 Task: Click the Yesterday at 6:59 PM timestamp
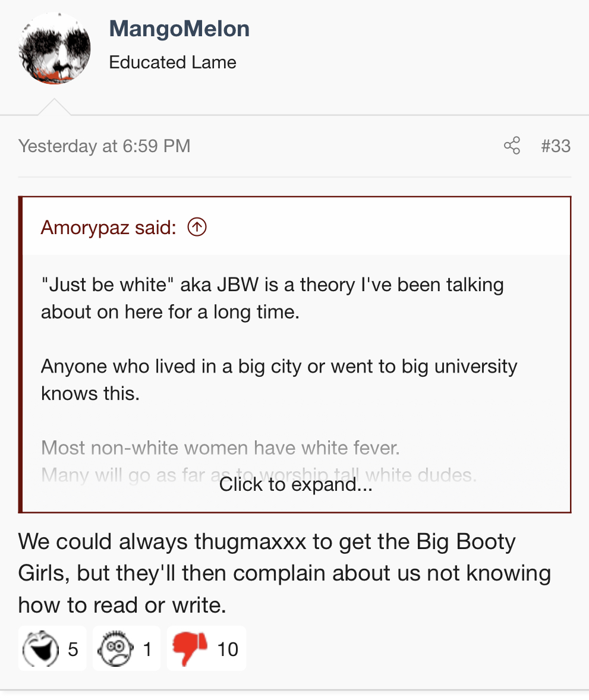pos(105,146)
